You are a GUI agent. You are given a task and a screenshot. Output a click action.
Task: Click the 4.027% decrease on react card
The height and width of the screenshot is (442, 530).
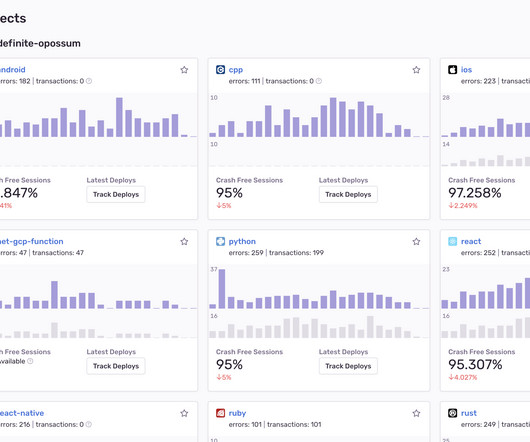[463, 377]
